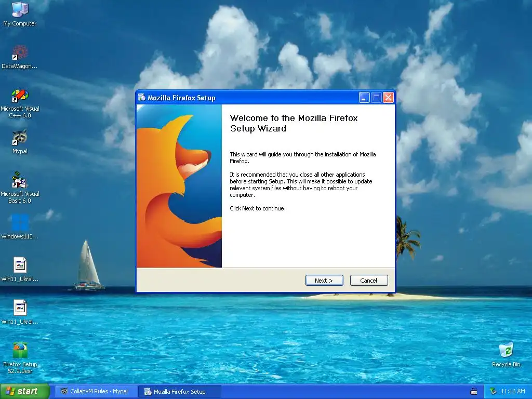Open the Windows start menu
Screen dimensions: 532x399
pyautogui.click(x=25, y=392)
